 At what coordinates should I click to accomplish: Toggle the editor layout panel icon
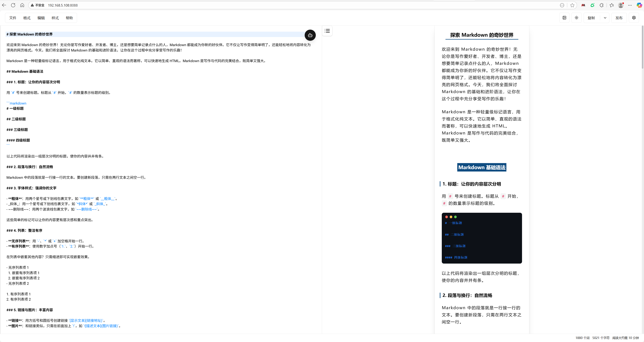pyautogui.click(x=564, y=18)
